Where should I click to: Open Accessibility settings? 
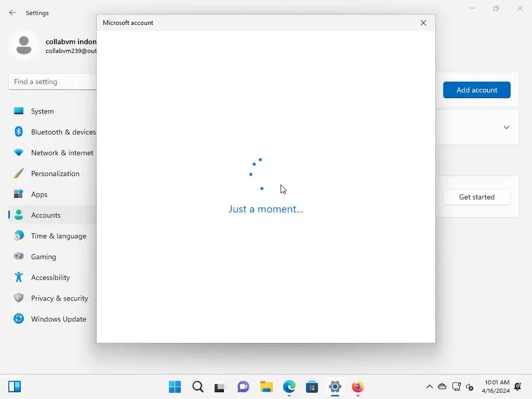pos(52,277)
